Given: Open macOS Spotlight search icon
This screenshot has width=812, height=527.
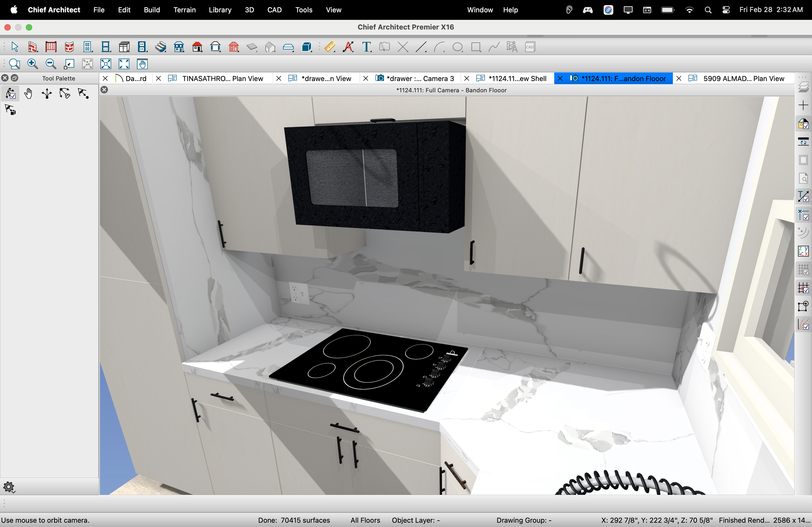Looking at the screenshot, I should point(708,10).
